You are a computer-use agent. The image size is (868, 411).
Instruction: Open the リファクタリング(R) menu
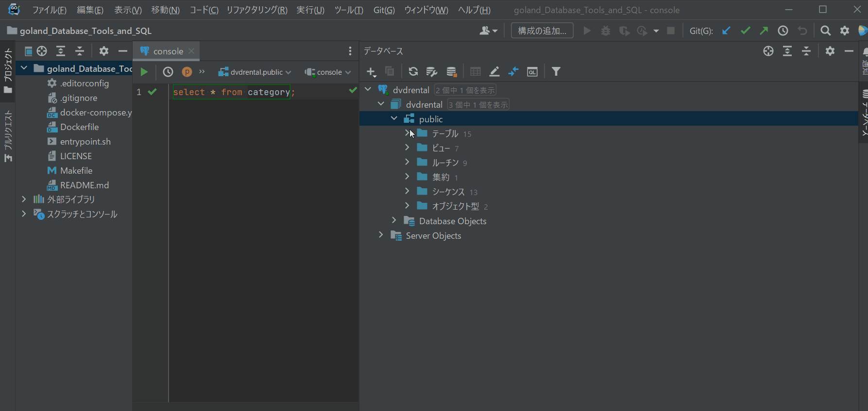pos(257,10)
